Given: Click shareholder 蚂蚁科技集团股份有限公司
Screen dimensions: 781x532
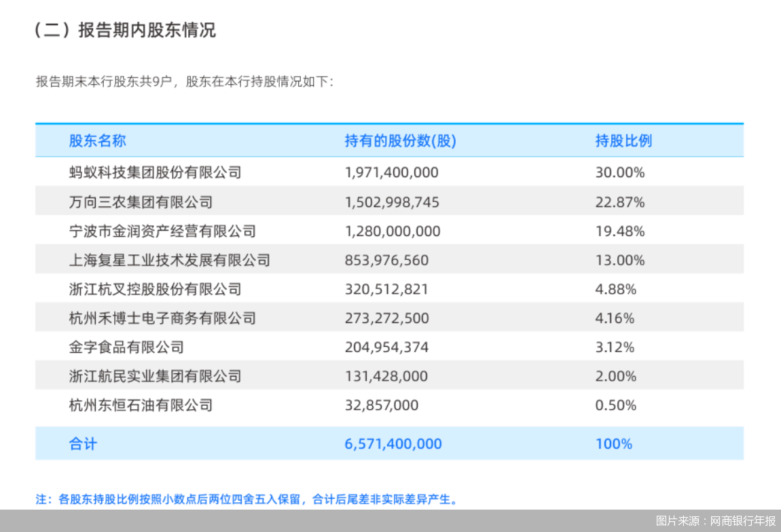Looking at the screenshot, I should pyautogui.click(x=154, y=172).
